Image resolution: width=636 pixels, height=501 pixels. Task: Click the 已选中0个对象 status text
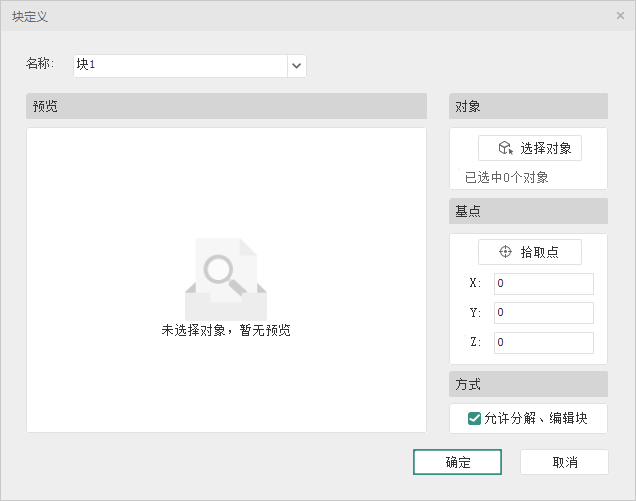click(x=506, y=177)
